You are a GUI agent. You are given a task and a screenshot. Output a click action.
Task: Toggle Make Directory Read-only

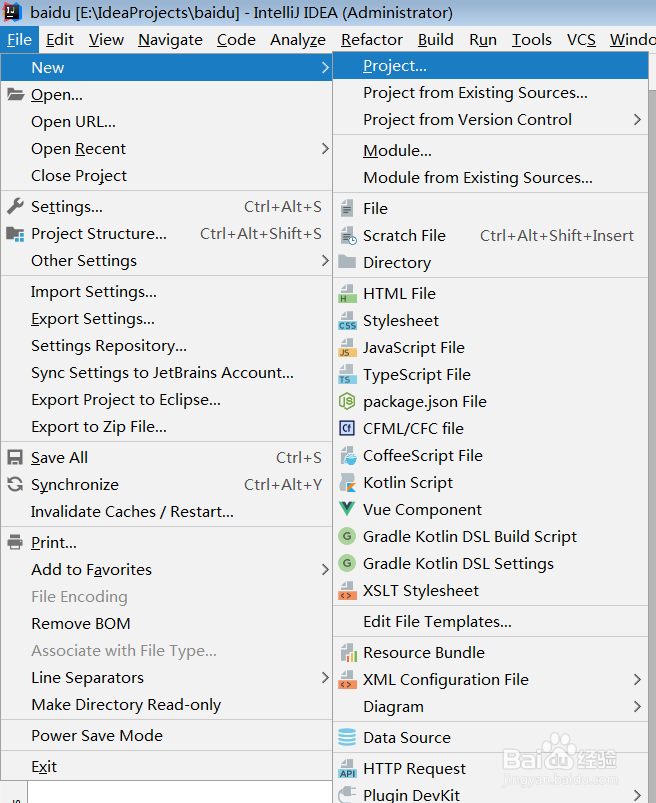pos(166,705)
